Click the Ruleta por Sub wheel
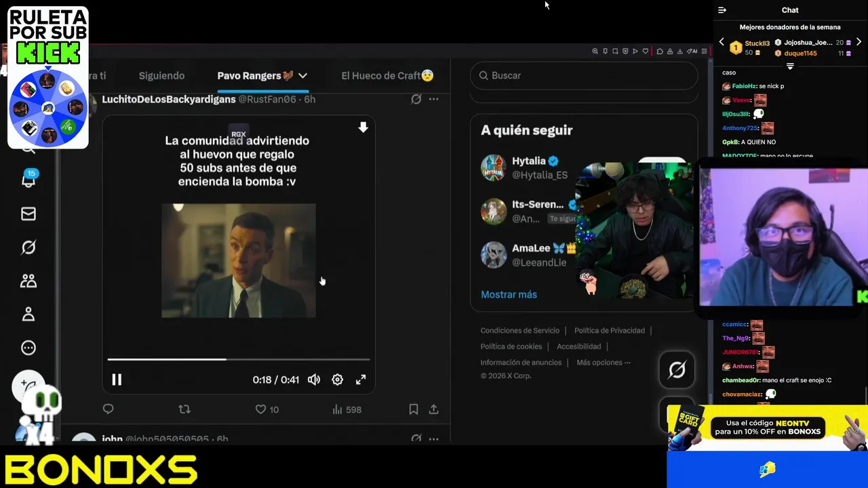 tap(47, 107)
